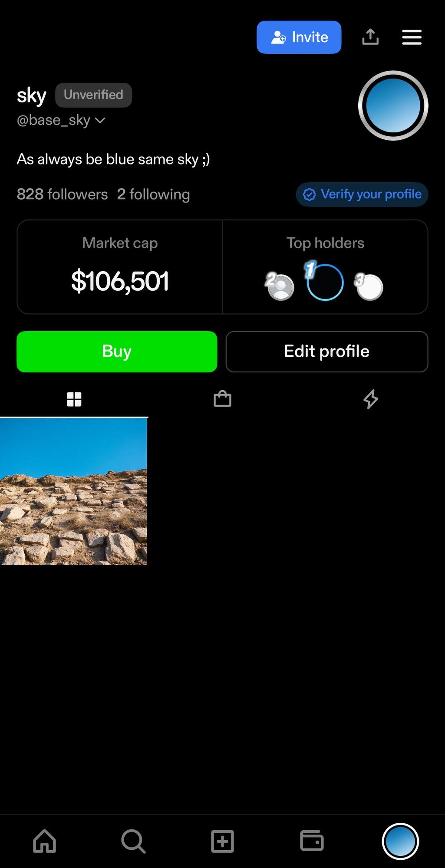Click the Edit profile button

click(x=327, y=352)
